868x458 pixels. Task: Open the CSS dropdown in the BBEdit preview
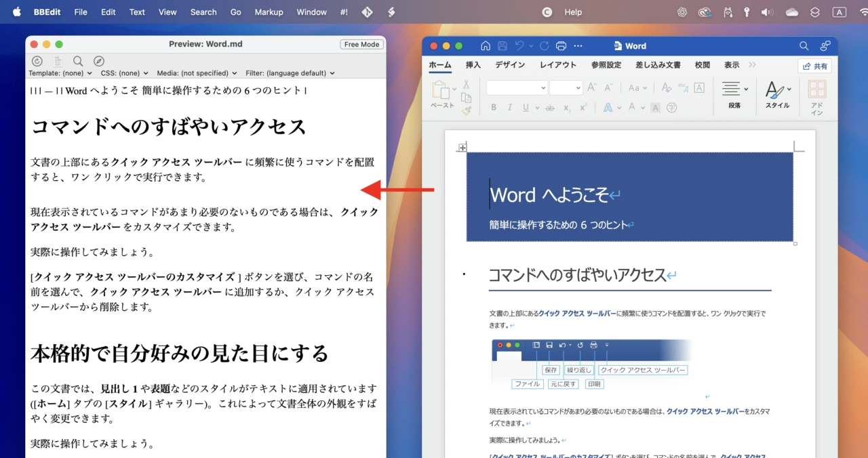pos(125,73)
